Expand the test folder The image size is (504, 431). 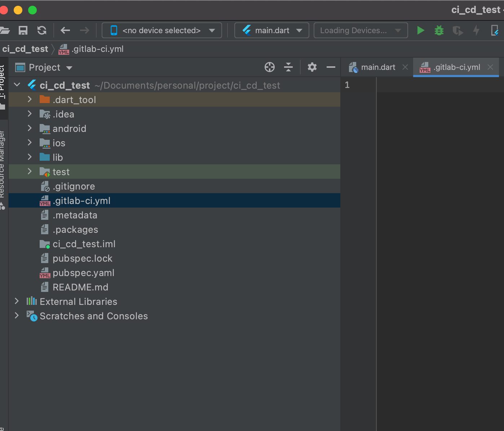pos(30,172)
